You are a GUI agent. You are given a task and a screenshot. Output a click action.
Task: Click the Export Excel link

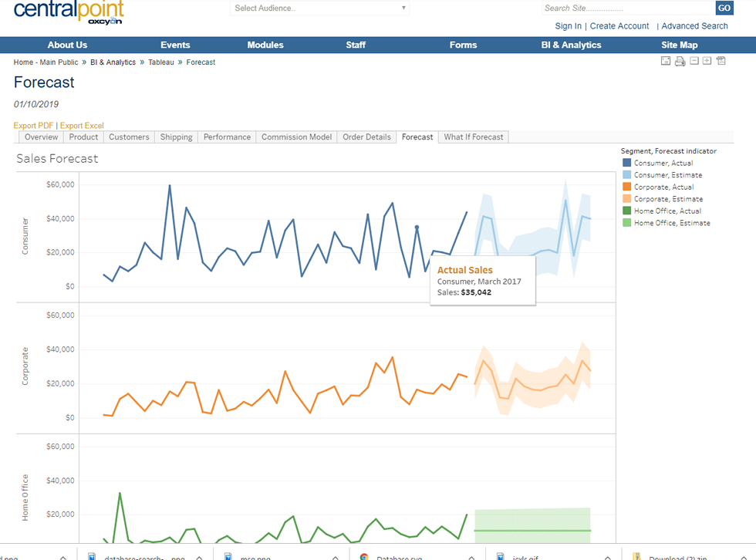[82, 126]
